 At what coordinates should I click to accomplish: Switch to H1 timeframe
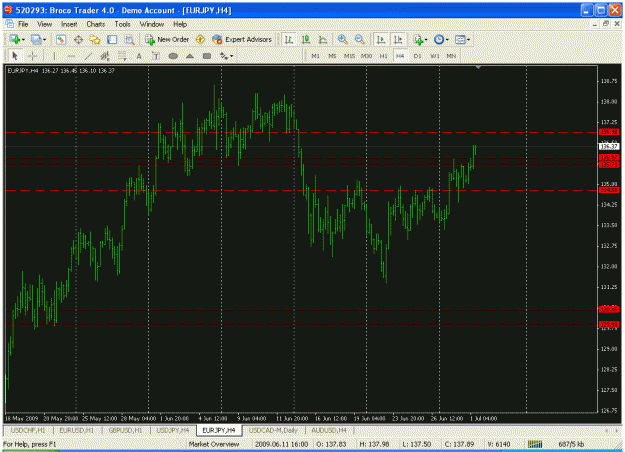pos(383,56)
